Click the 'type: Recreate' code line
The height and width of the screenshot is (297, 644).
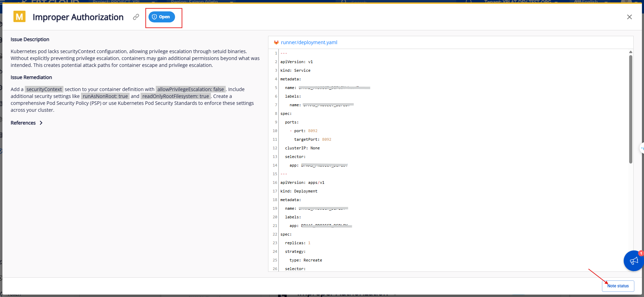[x=306, y=260]
